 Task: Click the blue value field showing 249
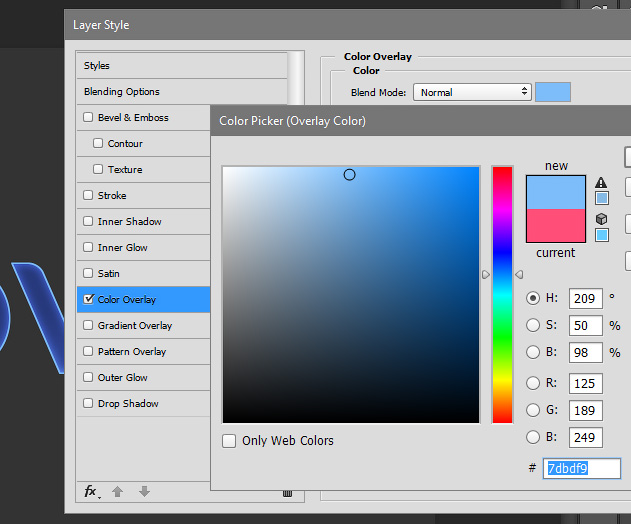586,437
